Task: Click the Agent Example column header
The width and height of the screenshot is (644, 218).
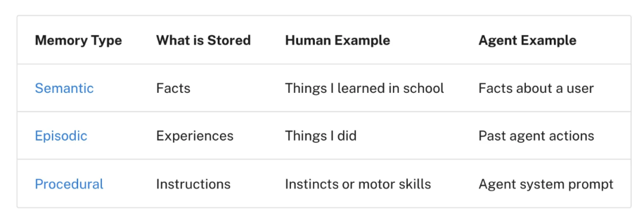Action: pyautogui.click(x=527, y=41)
